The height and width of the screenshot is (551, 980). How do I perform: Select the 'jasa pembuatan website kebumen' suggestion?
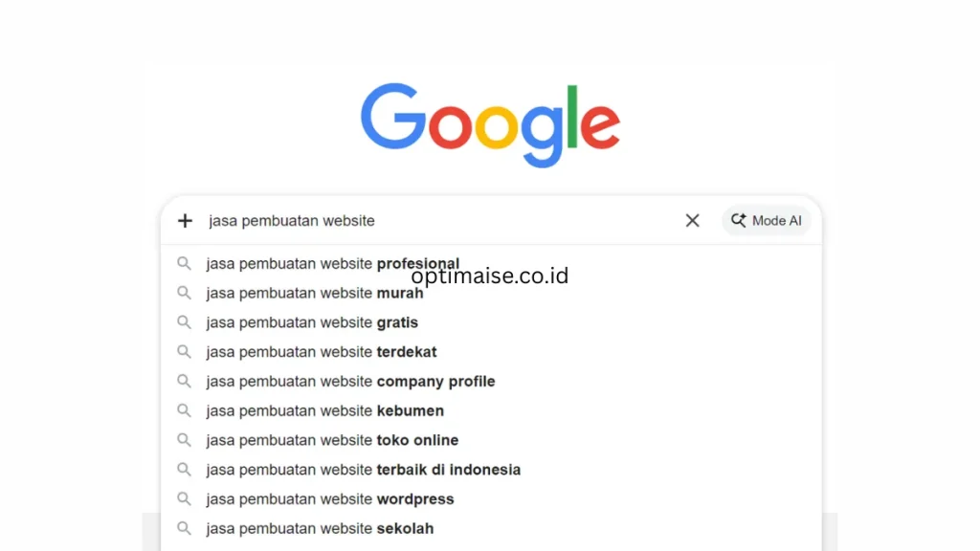click(324, 410)
